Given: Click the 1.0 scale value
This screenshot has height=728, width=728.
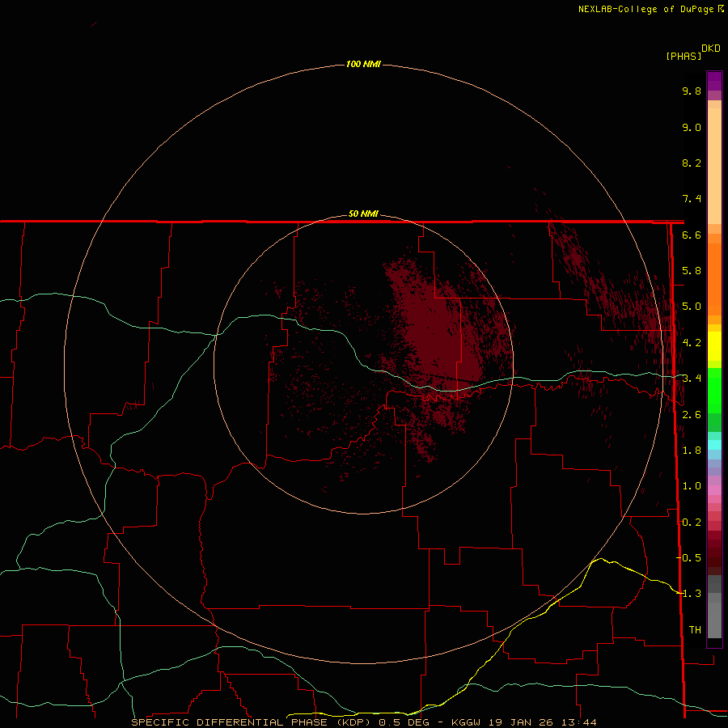Looking at the screenshot, I should [x=692, y=486].
